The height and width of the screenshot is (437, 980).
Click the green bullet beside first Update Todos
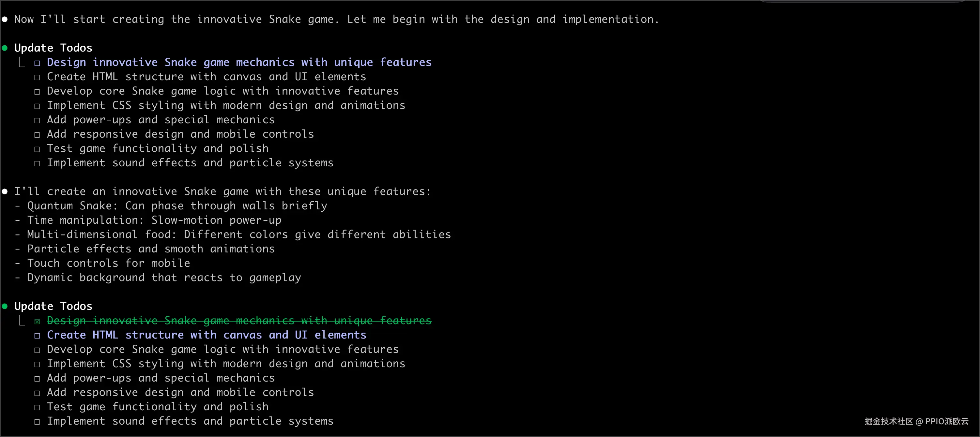pos(5,48)
